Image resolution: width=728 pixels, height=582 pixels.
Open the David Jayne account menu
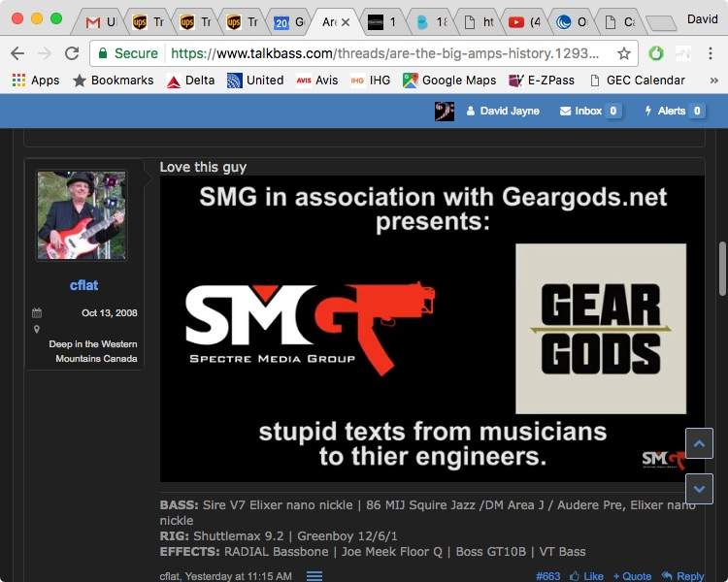(x=503, y=111)
